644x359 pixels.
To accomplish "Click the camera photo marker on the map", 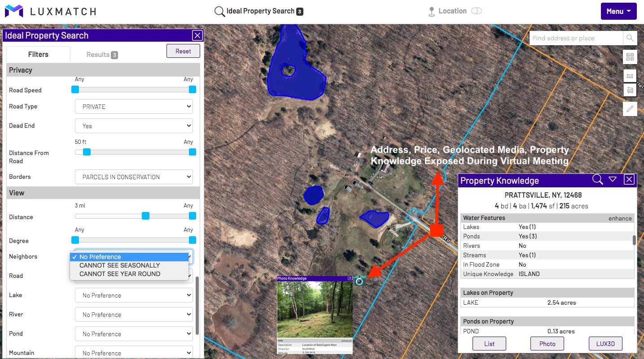I will (360, 281).
